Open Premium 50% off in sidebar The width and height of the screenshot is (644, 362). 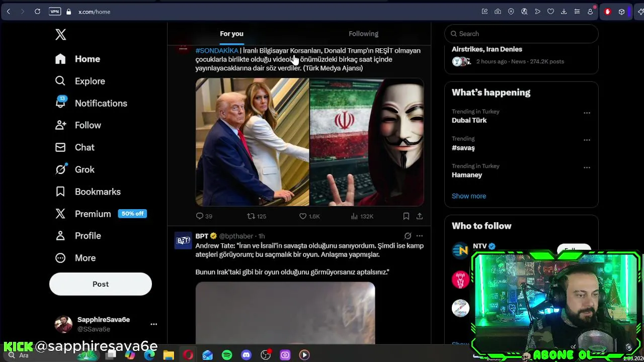(101, 214)
